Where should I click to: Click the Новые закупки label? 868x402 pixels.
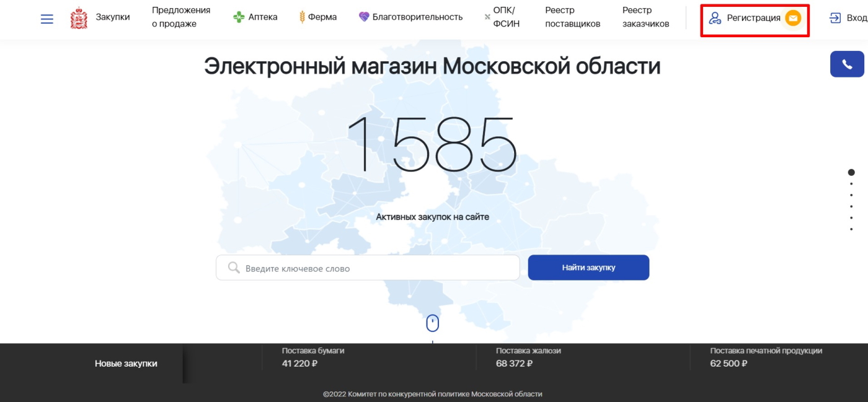(x=126, y=364)
